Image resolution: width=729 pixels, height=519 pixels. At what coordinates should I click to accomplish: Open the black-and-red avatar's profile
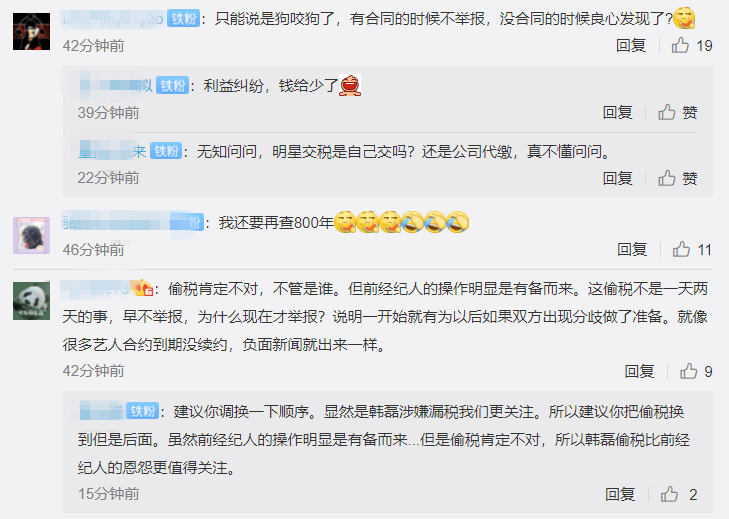pyautogui.click(x=31, y=32)
